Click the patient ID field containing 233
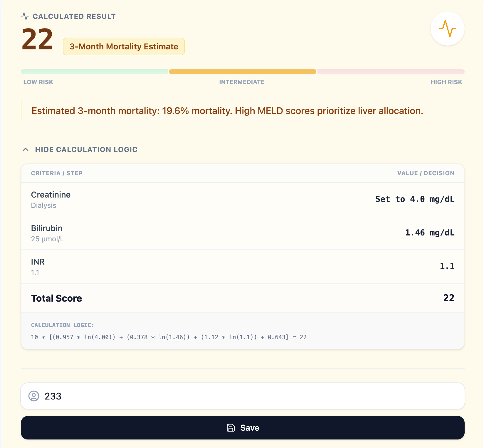484x448 pixels. click(253, 396)
